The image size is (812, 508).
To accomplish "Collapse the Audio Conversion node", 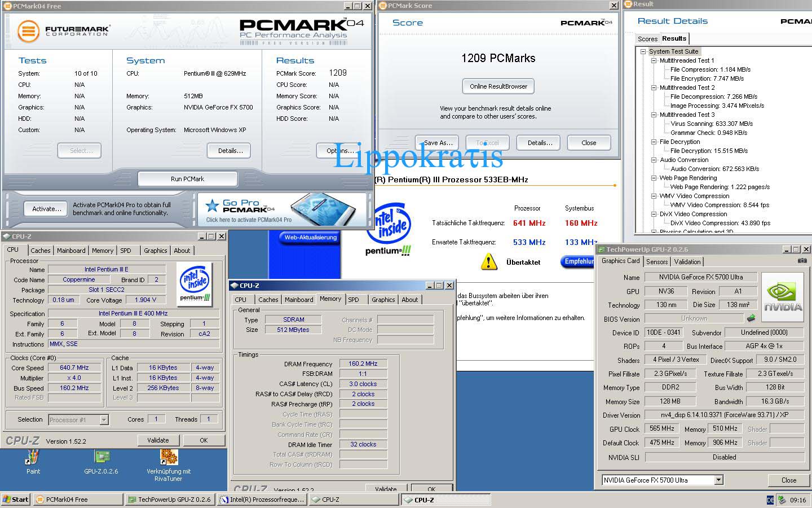I will click(654, 160).
